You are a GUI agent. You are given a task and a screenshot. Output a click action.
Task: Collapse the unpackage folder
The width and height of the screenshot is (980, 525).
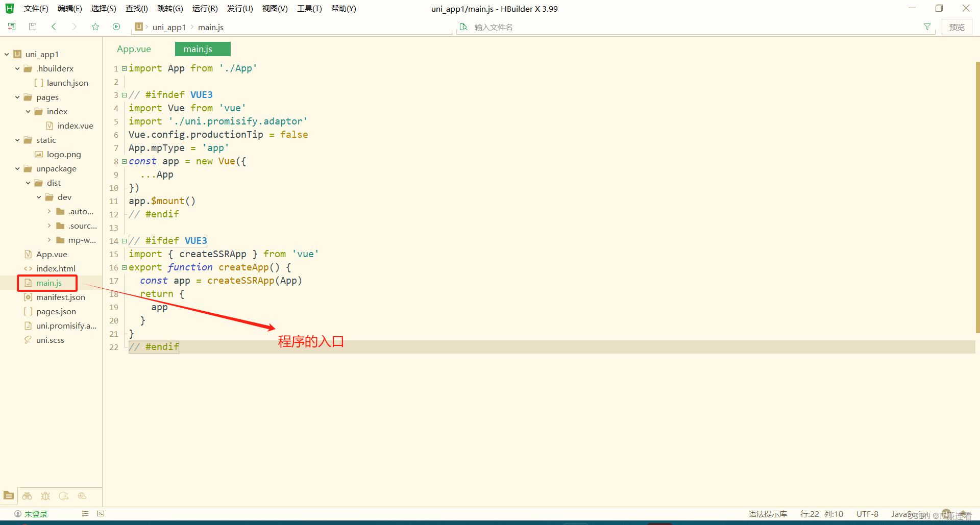(x=17, y=168)
